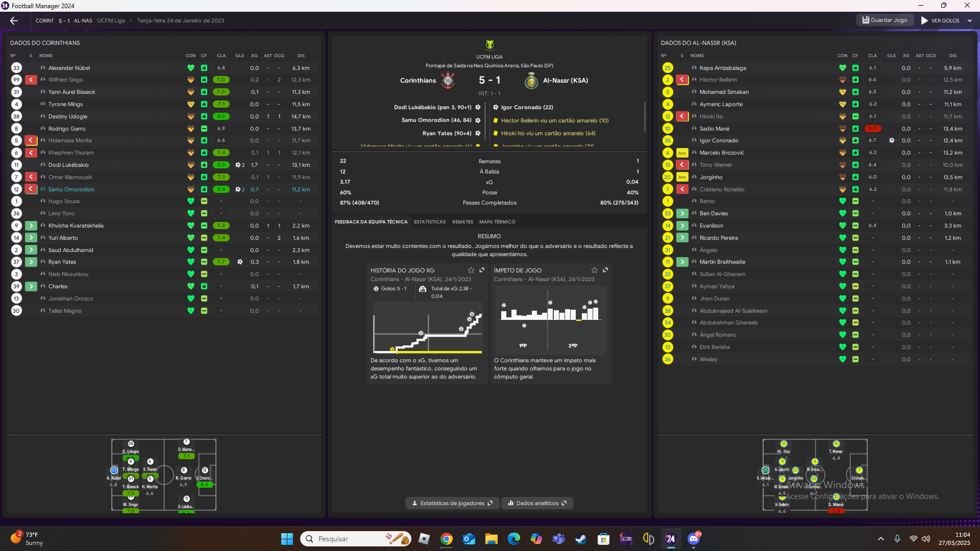Open Discord from taskbar
The width and height of the screenshot is (980, 551).
[x=693, y=539]
